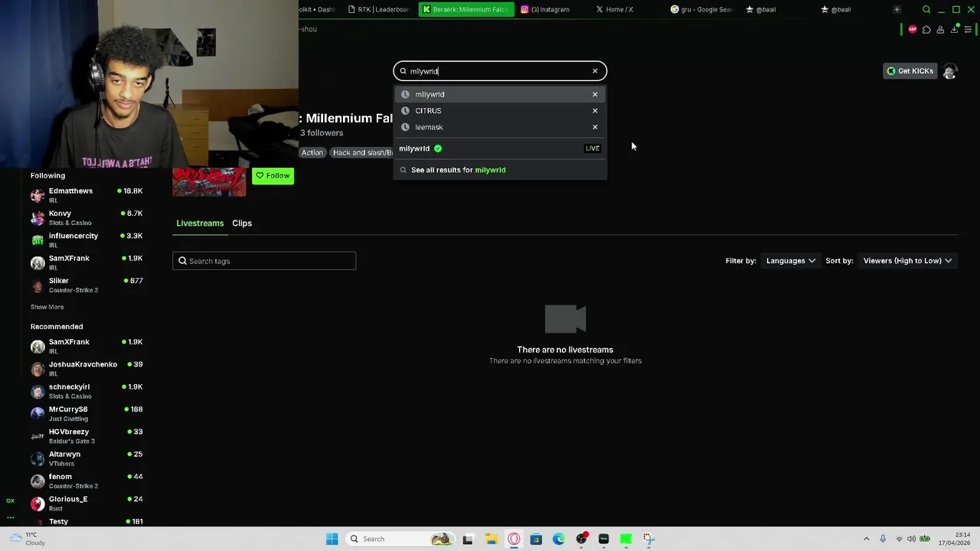Screen dimensions: 980x551
Task: Show hidden system tray icons chevron
Action: pyautogui.click(x=867, y=539)
